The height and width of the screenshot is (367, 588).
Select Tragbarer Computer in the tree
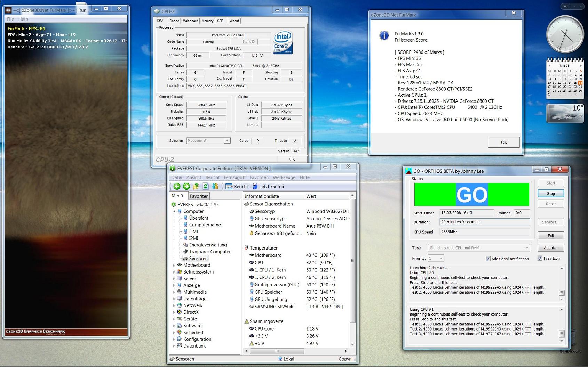tap(210, 252)
